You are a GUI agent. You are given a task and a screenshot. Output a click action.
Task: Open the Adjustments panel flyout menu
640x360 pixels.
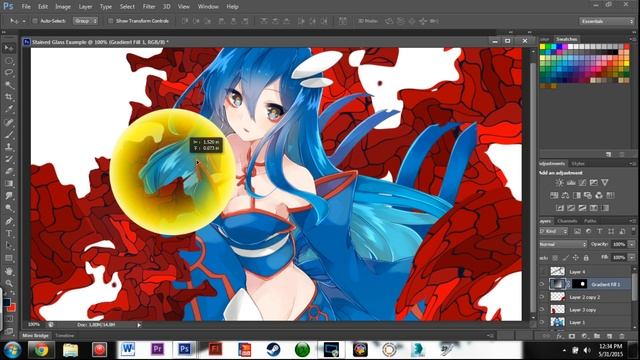(632, 164)
